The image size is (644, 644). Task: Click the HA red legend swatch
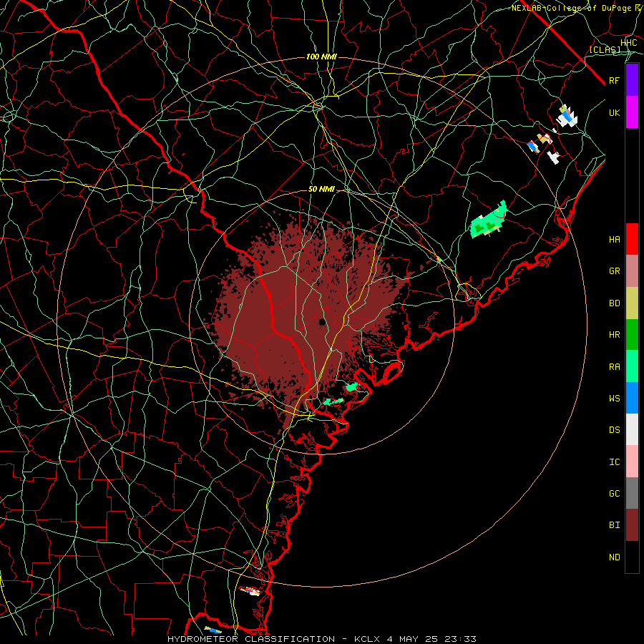click(x=632, y=239)
